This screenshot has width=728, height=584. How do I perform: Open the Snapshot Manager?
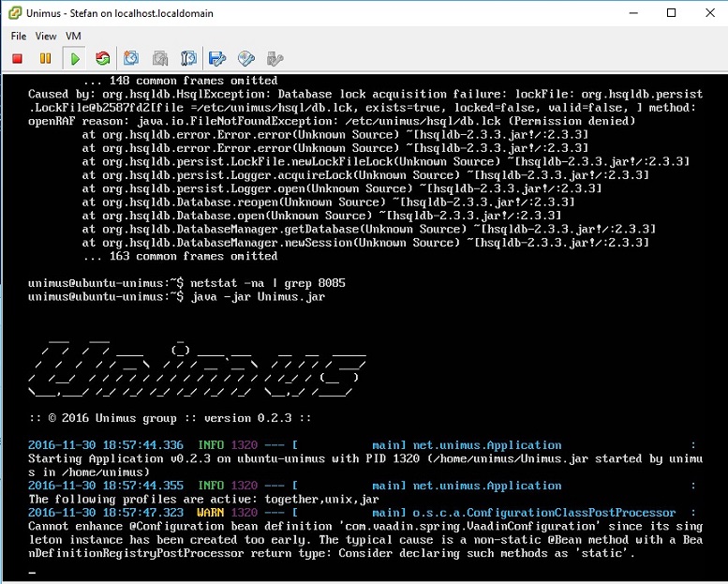[x=188, y=58]
